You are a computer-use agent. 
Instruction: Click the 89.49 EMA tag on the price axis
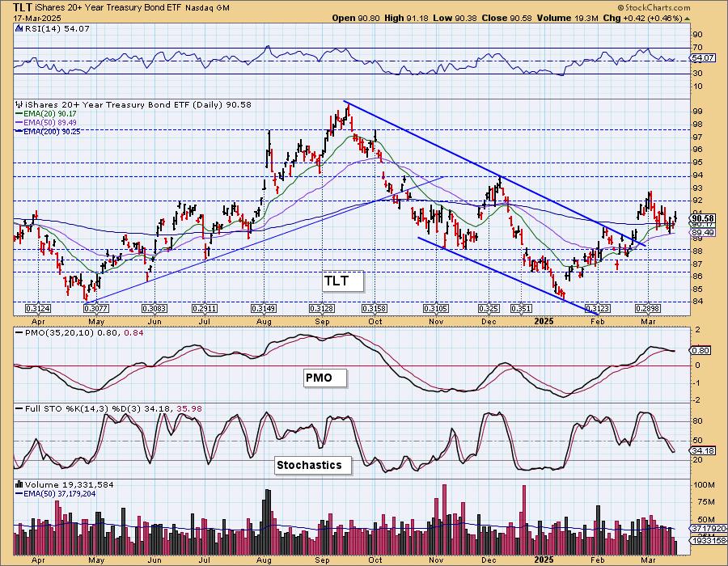pos(703,232)
